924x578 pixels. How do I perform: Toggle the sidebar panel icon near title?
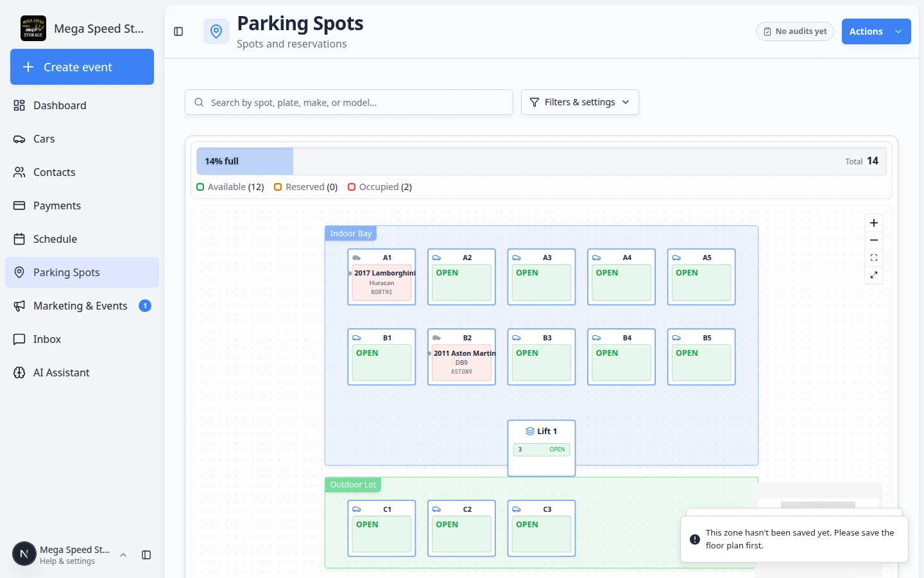click(178, 31)
